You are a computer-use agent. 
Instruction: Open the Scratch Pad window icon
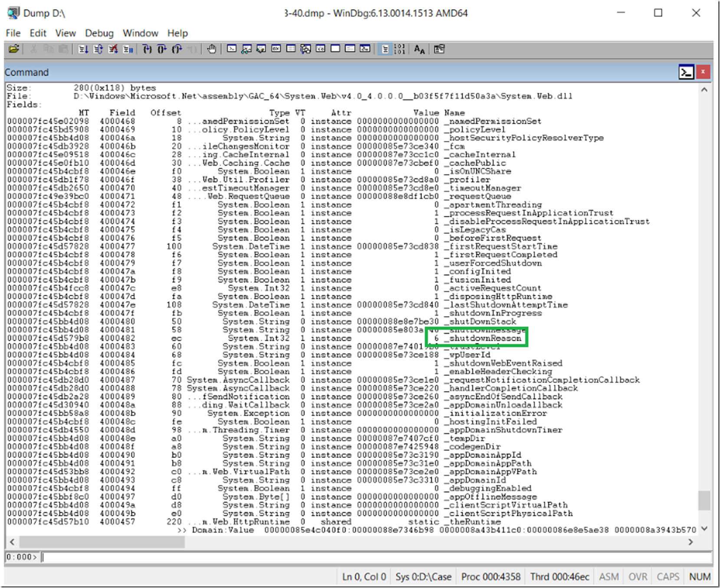tap(335, 49)
